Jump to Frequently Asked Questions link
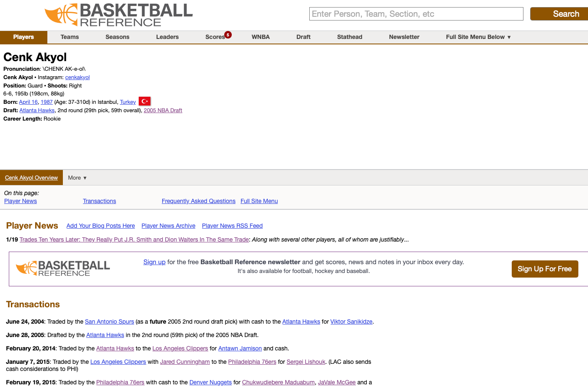The image size is (588, 386). click(x=199, y=201)
